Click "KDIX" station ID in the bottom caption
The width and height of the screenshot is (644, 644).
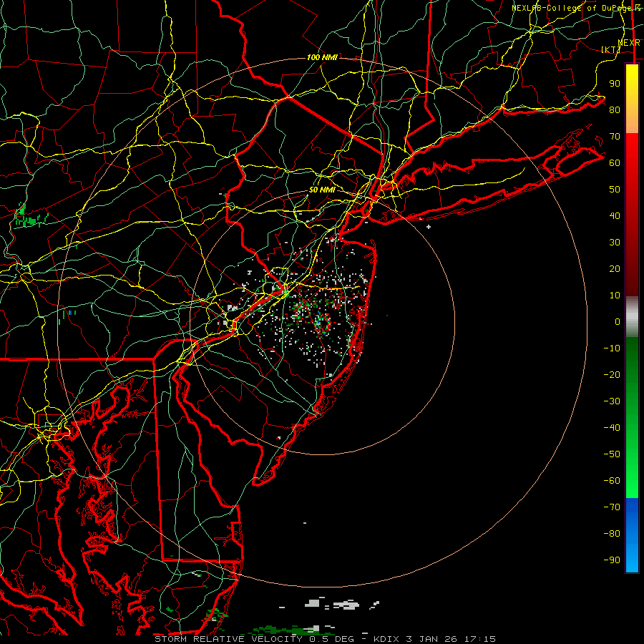click(x=386, y=639)
